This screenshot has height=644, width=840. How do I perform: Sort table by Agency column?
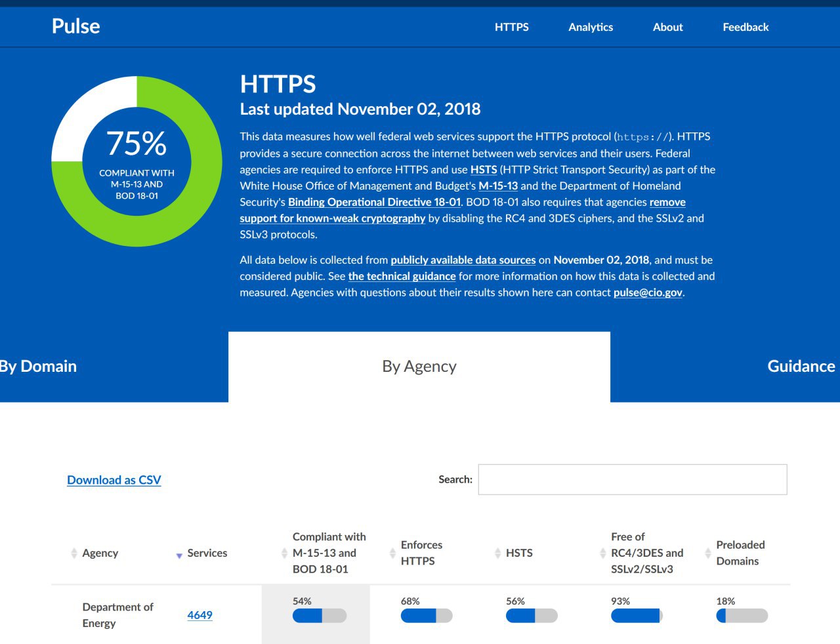point(100,553)
